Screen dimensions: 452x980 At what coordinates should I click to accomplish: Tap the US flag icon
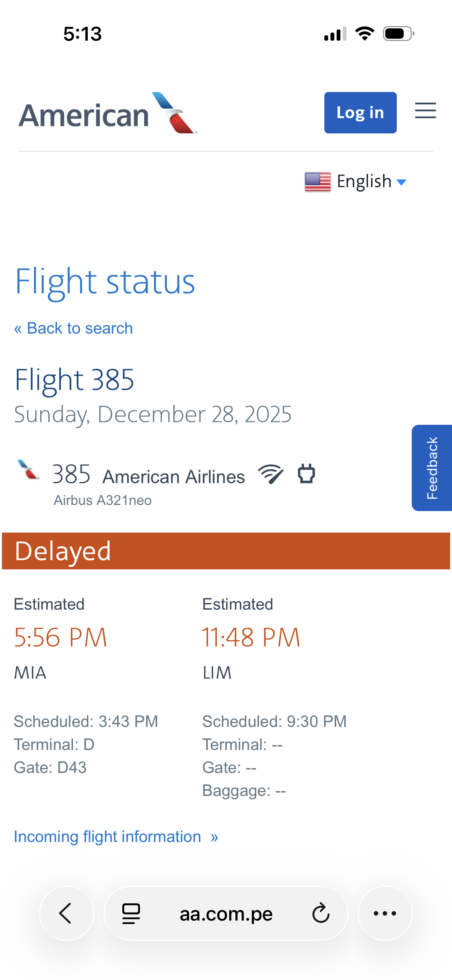[x=317, y=182]
